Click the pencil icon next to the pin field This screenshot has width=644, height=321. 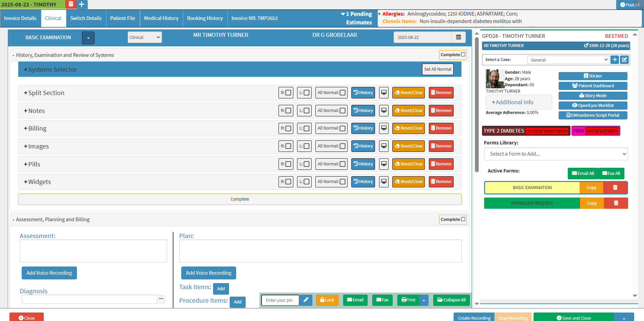pos(306,300)
